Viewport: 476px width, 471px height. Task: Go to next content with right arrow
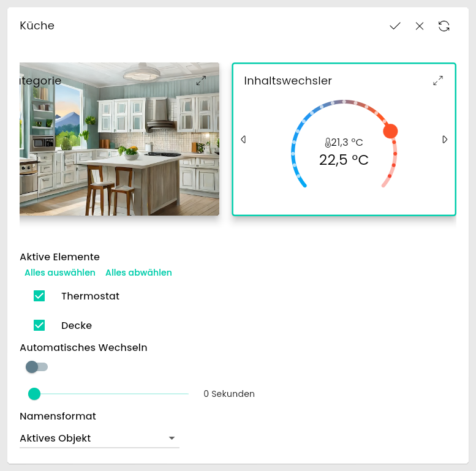[445, 140]
